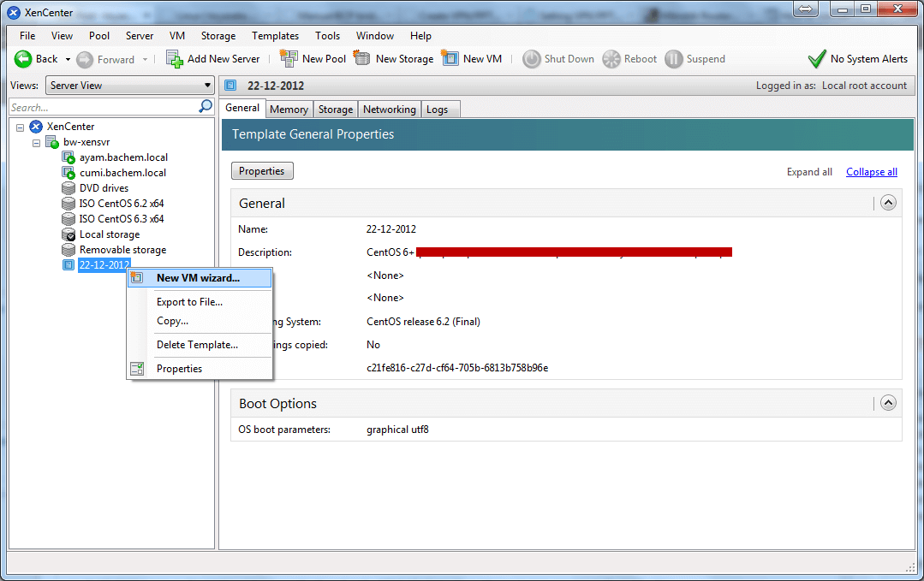Open the Tools menu
The height and width of the screenshot is (581, 924).
click(x=327, y=36)
